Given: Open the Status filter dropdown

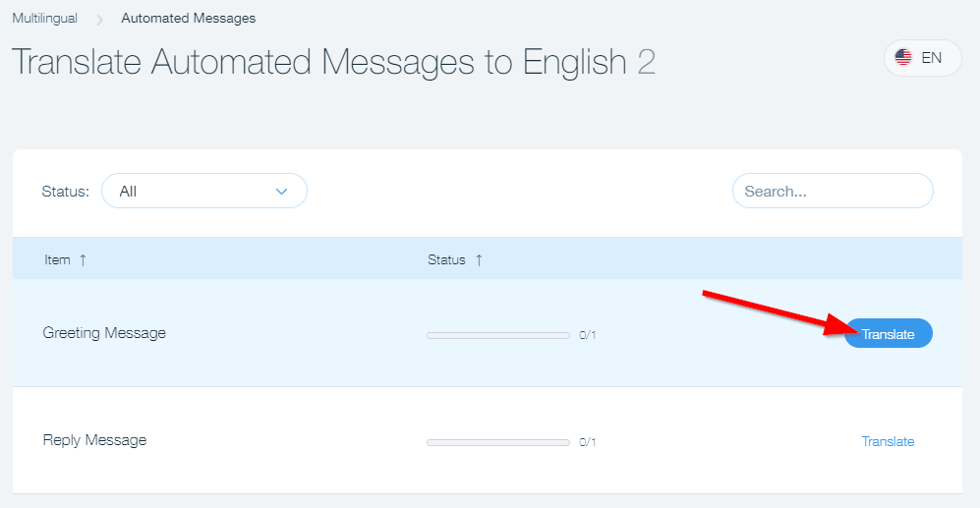Looking at the screenshot, I should (203, 191).
